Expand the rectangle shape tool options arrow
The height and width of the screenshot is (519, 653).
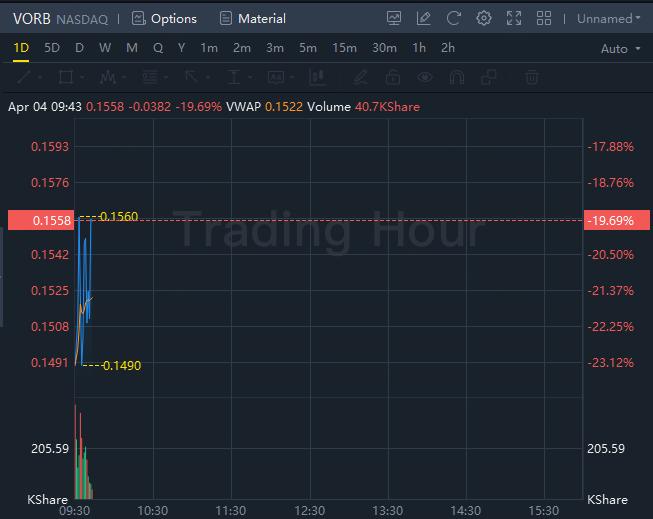click(82, 77)
